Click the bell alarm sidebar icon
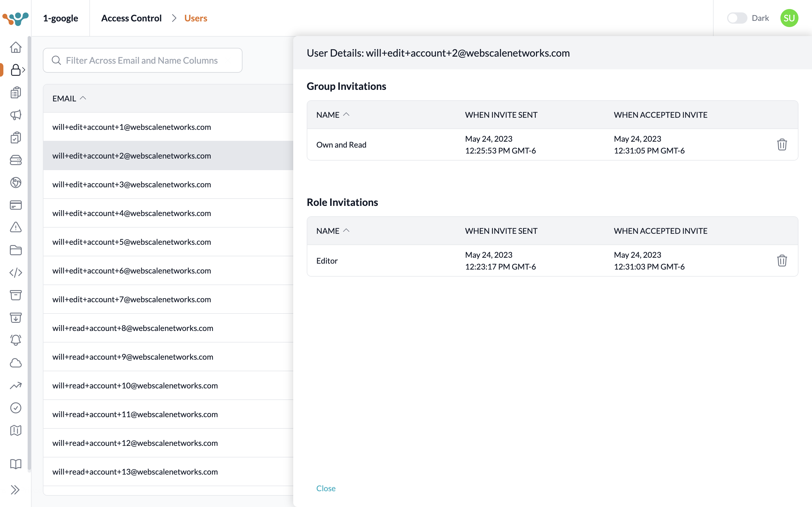The height and width of the screenshot is (507, 812). coord(16,340)
